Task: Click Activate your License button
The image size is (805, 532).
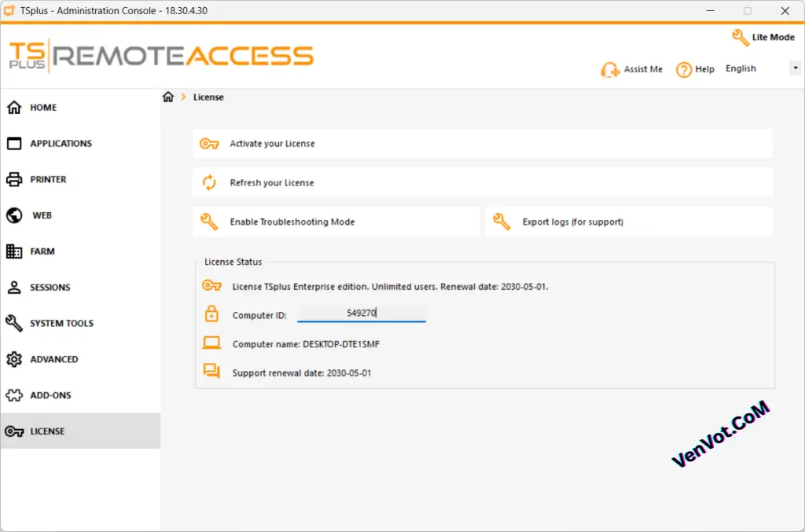Action: point(483,144)
